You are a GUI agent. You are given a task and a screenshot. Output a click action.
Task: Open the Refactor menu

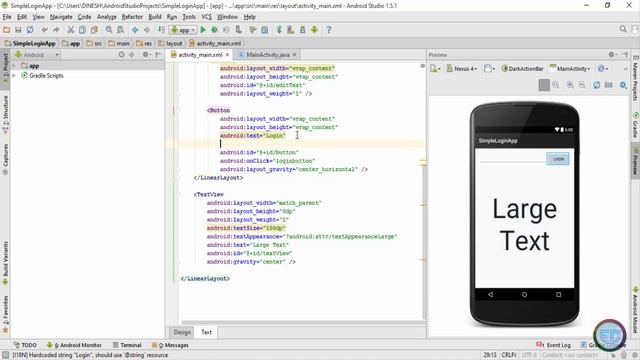[x=132, y=17]
